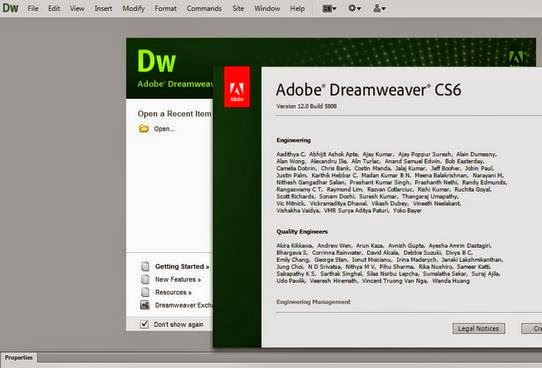The image size is (542, 368).
Task: Open the Layout dropdown in menu bar
Action: [x=329, y=8]
